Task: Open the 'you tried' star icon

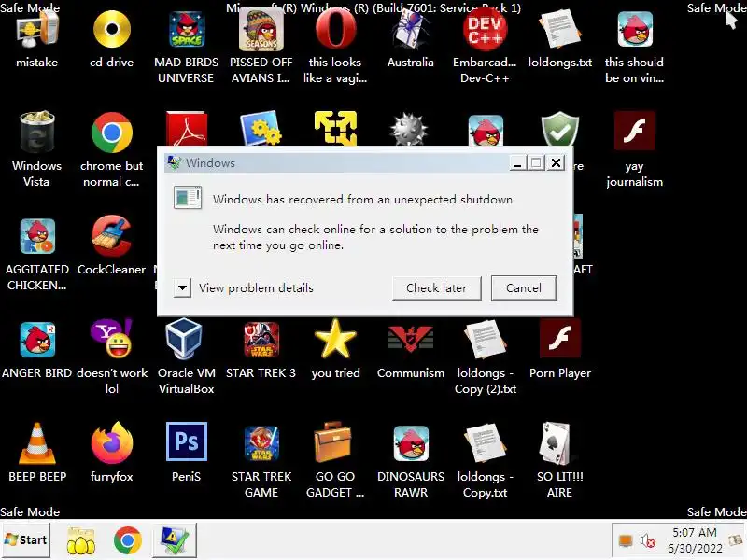Action: (x=336, y=339)
